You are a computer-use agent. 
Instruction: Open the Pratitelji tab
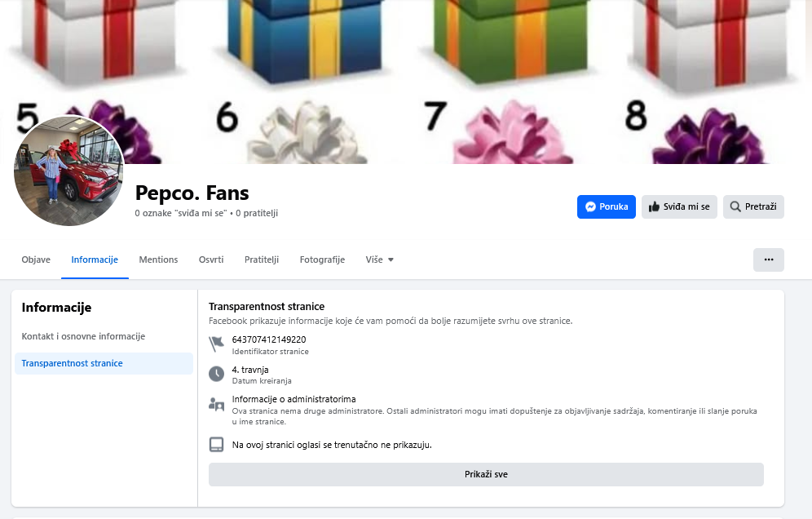coord(262,259)
